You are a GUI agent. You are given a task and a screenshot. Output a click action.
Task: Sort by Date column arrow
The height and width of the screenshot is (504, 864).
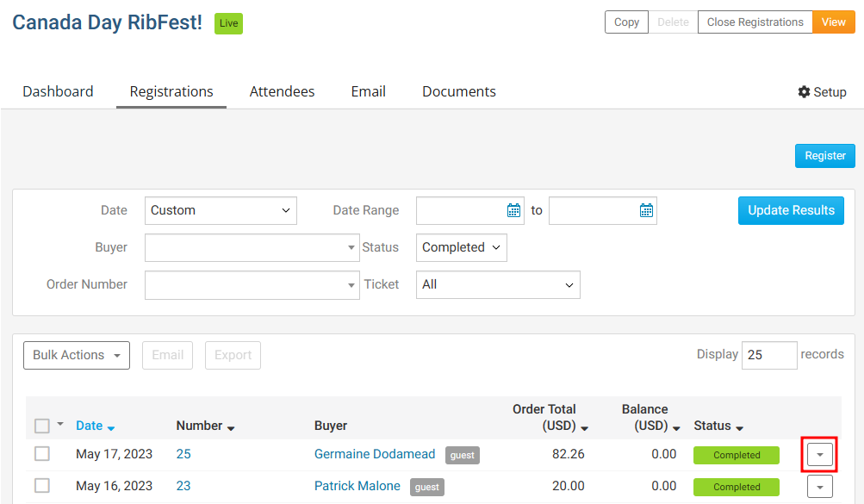[111, 427]
